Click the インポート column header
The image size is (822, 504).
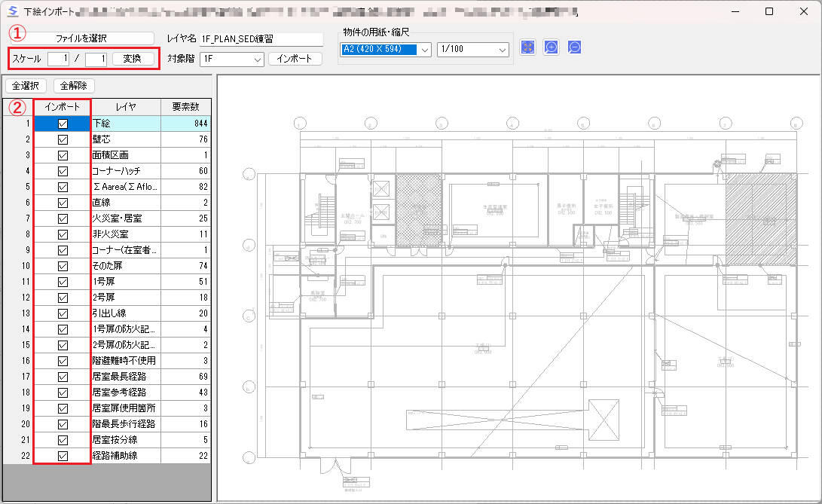(x=63, y=107)
